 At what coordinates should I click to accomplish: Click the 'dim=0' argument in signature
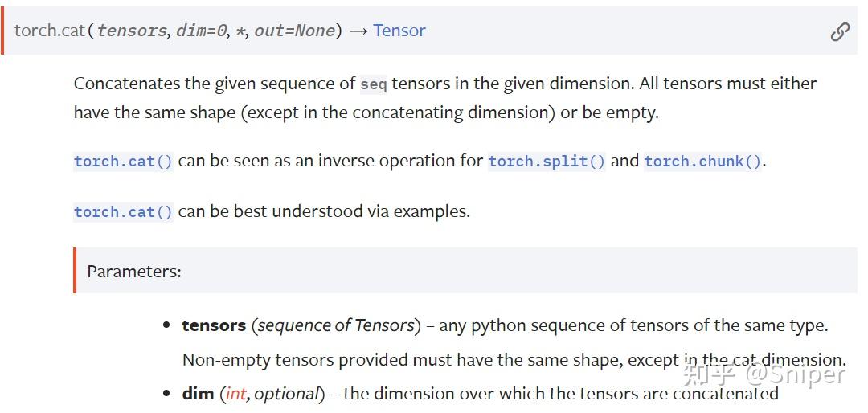tap(201, 31)
